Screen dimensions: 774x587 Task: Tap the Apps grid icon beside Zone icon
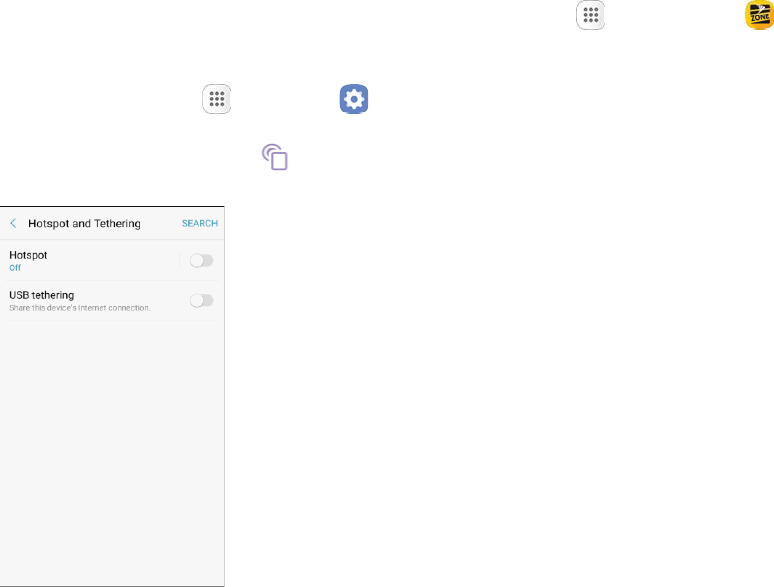point(590,15)
